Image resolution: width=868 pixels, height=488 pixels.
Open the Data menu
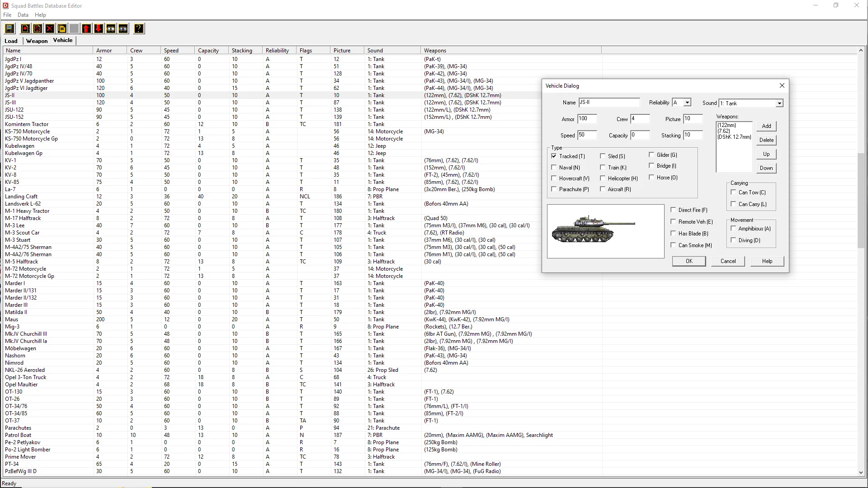[23, 15]
